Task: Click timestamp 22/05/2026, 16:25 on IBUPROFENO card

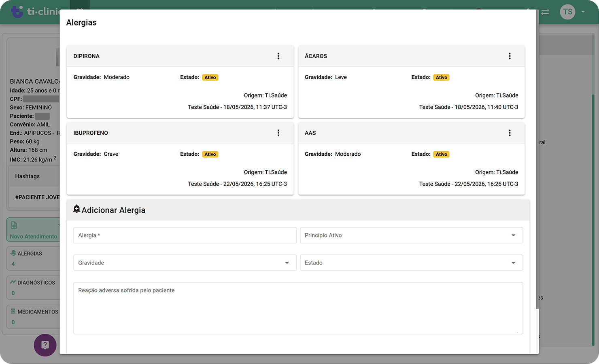Action: pyautogui.click(x=255, y=184)
